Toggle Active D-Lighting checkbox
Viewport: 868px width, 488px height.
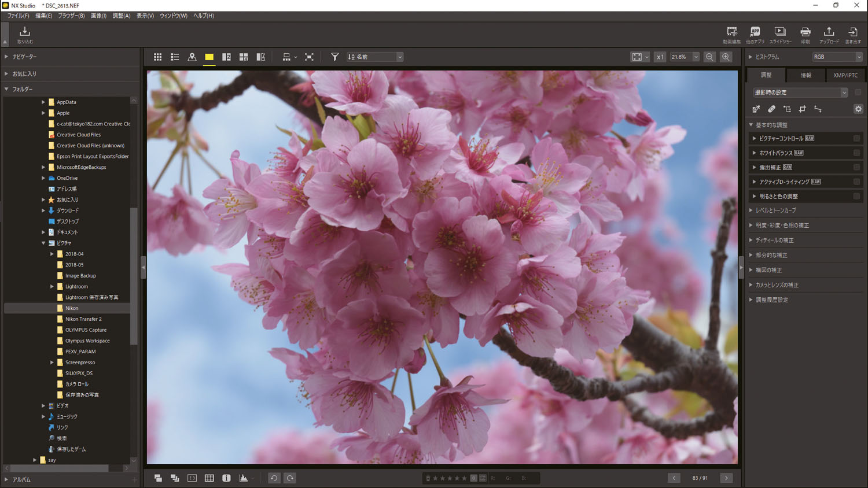[856, 182]
